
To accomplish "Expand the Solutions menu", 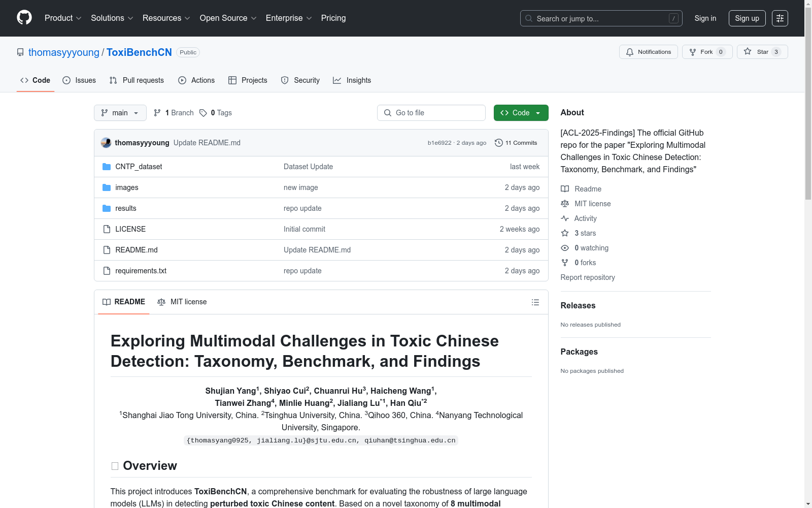I will tap(112, 18).
